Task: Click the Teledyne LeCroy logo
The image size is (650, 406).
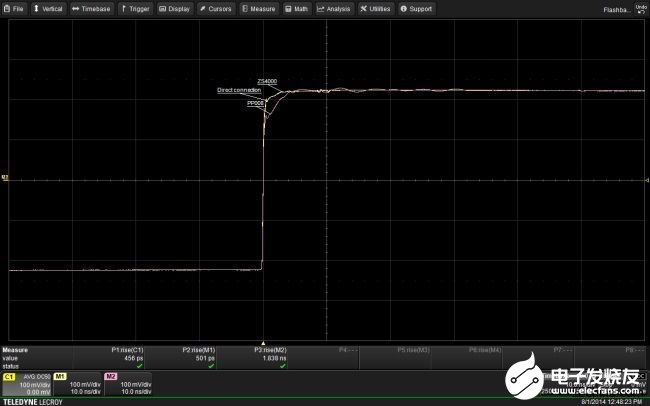Action: pyautogui.click(x=33, y=402)
